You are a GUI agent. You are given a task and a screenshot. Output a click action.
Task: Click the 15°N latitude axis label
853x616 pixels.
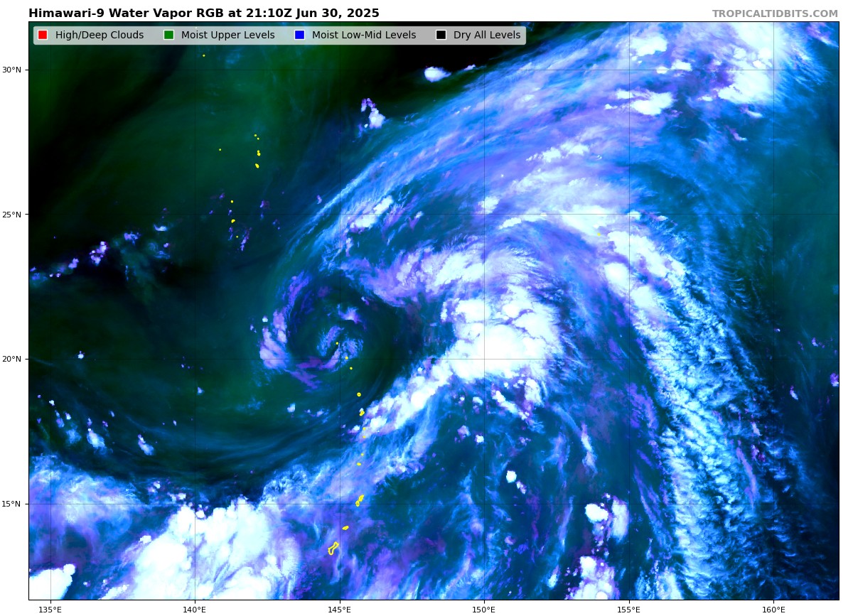(x=12, y=504)
